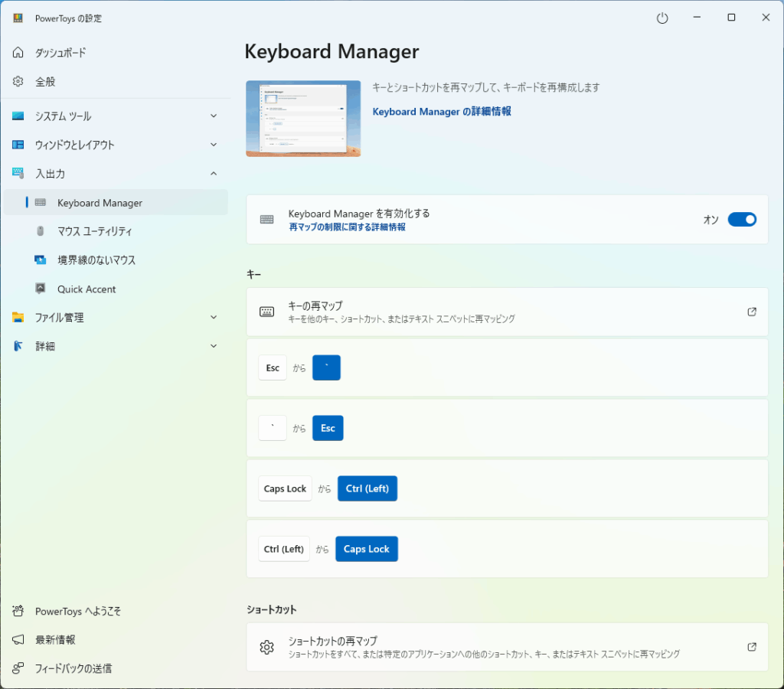Expand the 詳細 section chevron

click(214, 346)
